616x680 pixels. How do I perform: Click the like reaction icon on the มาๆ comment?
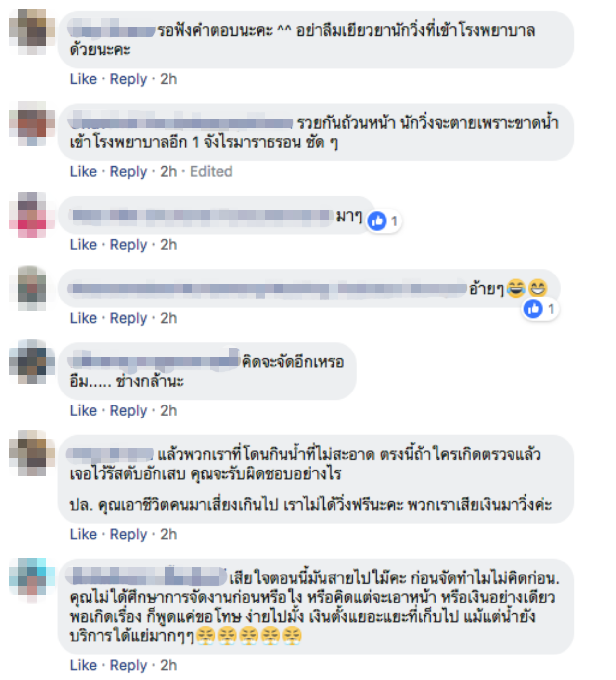click(x=377, y=221)
